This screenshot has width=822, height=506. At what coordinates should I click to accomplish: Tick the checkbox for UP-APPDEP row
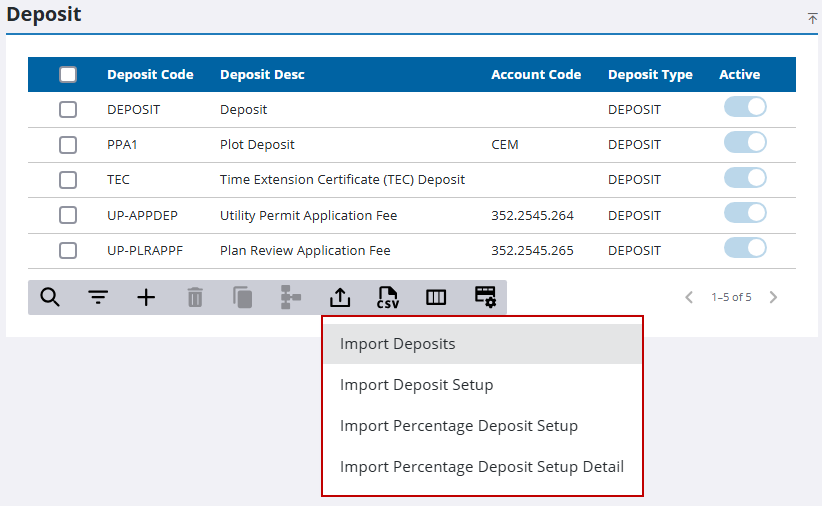pos(68,215)
